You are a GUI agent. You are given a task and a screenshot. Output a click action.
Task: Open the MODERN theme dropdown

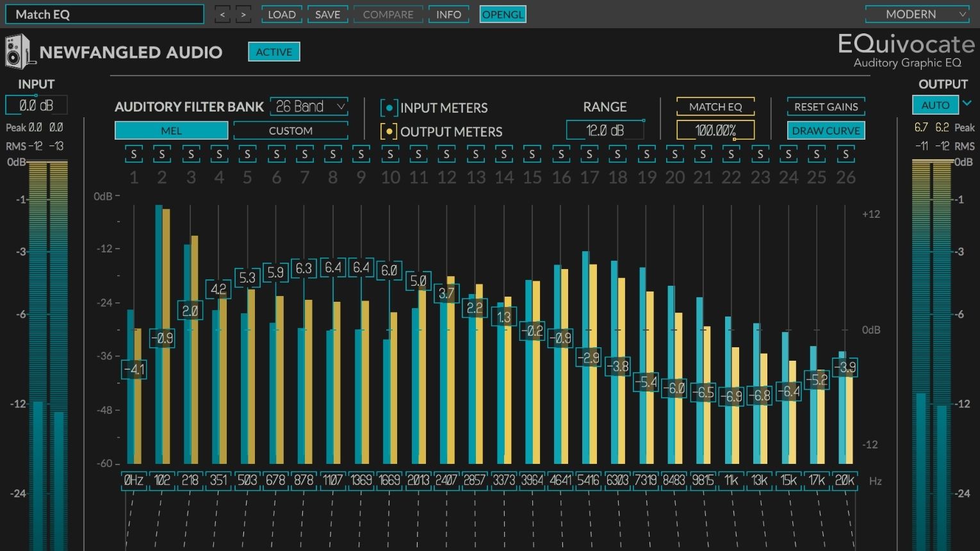tap(917, 14)
